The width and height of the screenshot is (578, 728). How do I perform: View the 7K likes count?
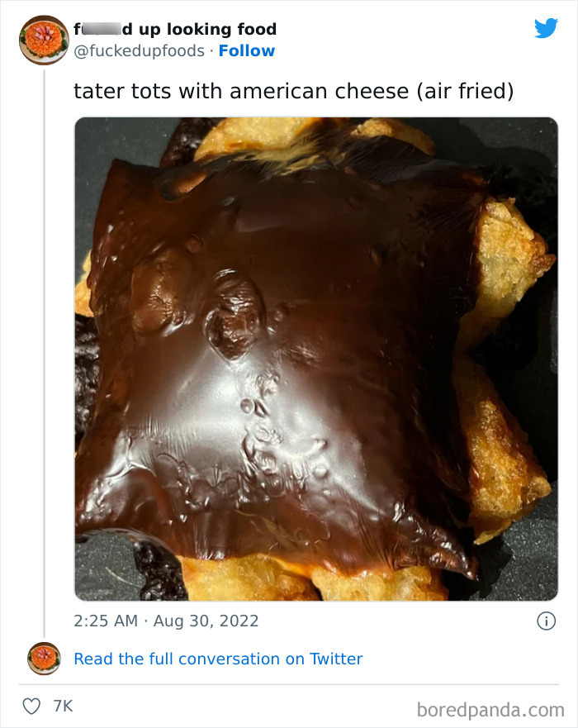63,706
